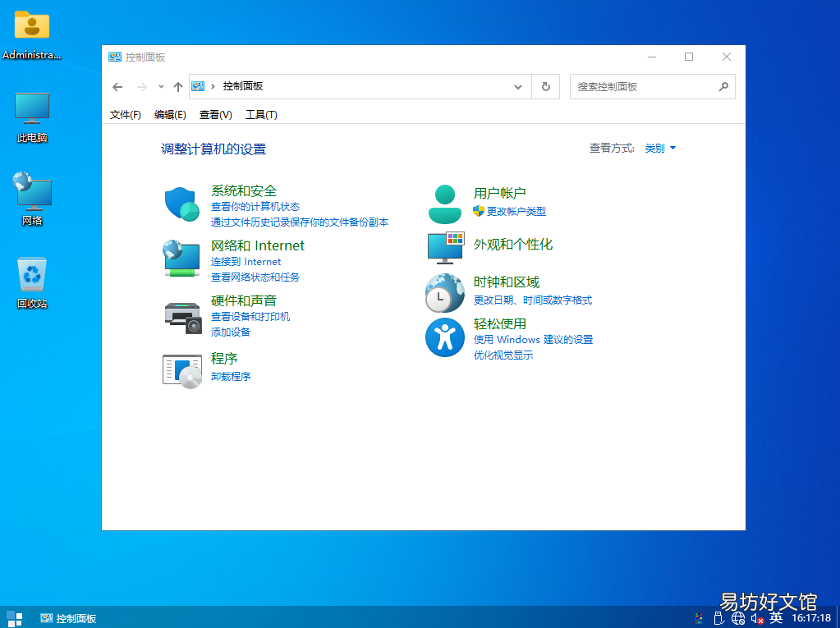Click the taskbar clock showing 16:17:18

point(811,618)
